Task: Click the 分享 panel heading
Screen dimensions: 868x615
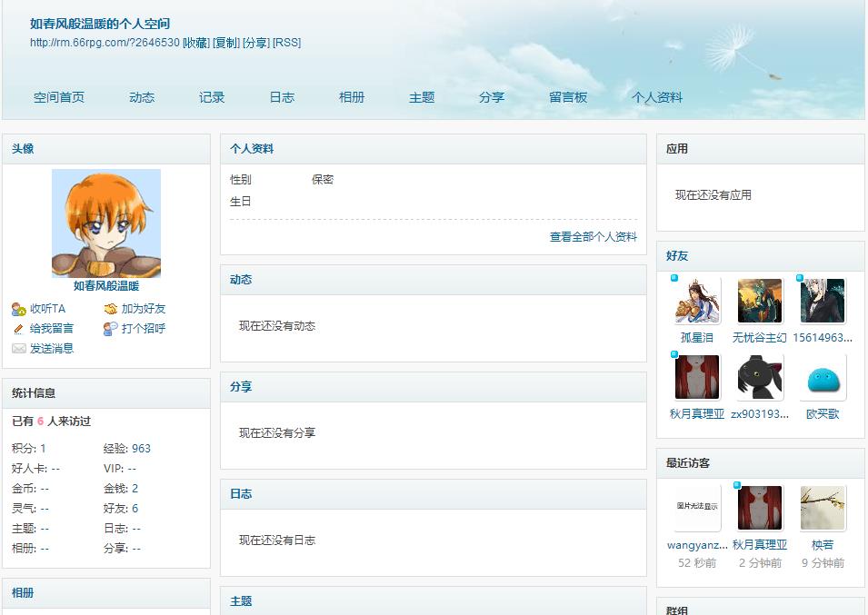Action: click(x=241, y=387)
